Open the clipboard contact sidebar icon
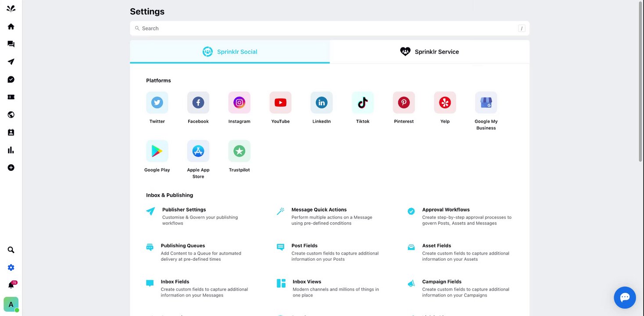 coord(11,132)
